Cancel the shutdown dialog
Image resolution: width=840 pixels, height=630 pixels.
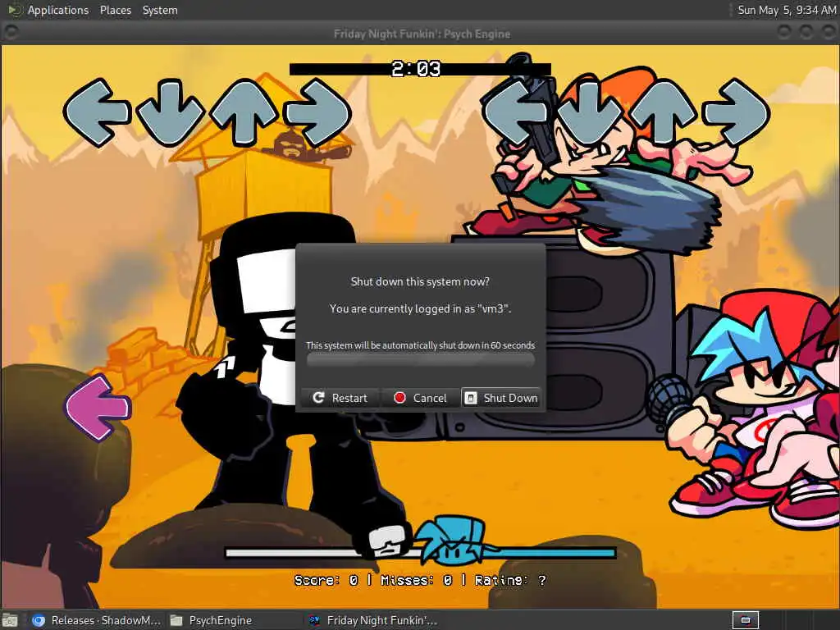coord(421,398)
